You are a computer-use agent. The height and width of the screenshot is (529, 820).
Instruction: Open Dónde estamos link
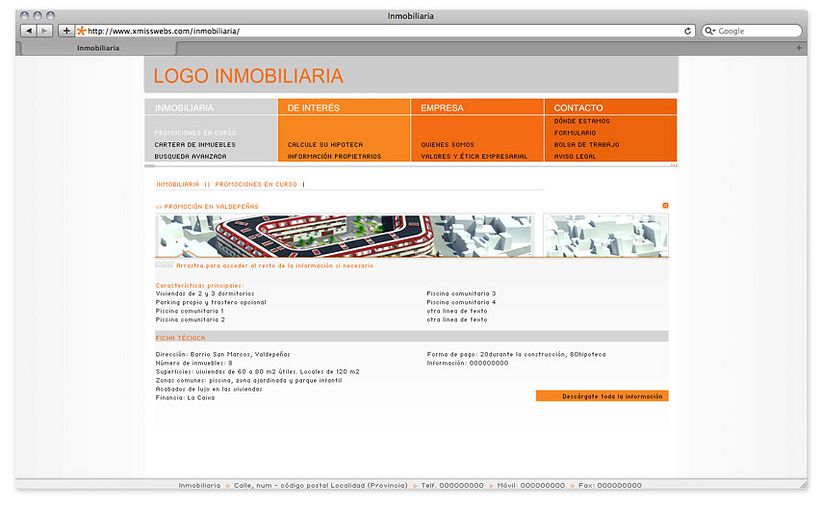click(x=582, y=121)
